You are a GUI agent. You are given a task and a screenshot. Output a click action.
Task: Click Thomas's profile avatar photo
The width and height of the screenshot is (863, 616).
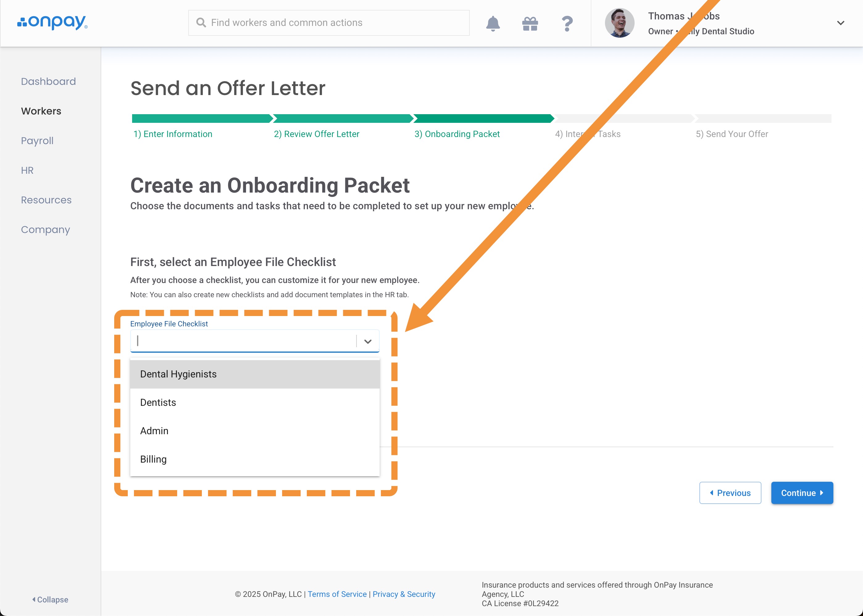[619, 23]
